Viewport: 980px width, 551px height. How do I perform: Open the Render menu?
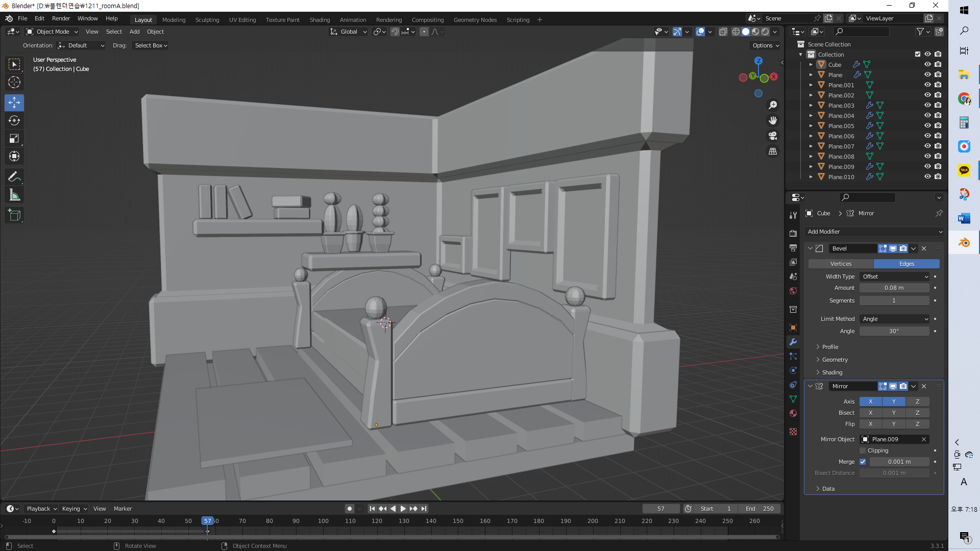(61, 18)
